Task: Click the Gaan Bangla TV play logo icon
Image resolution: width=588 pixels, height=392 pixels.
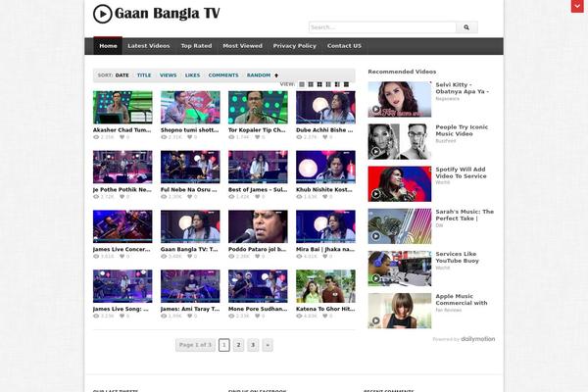Action: (x=102, y=14)
